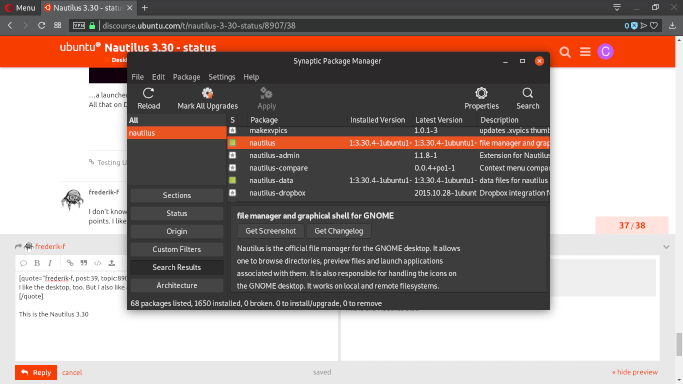683x384 pixels.
Task: Click Bold icon in reply editor
Action: tap(37, 263)
